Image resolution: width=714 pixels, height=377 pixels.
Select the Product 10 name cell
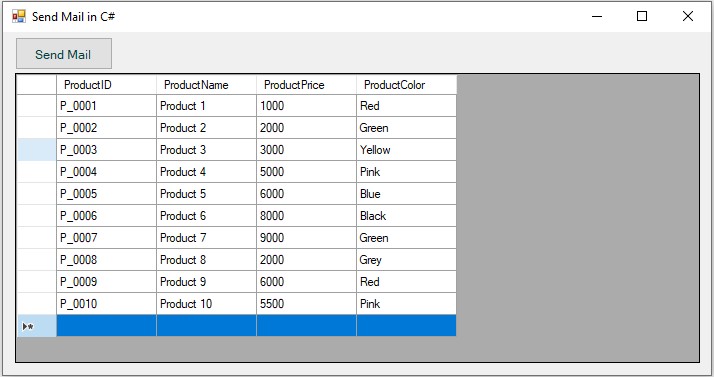(x=207, y=304)
